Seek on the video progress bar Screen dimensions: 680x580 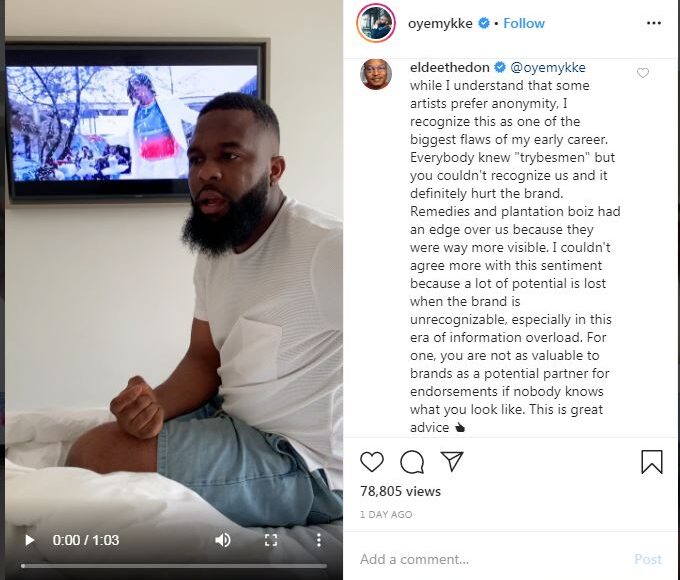(173, 566)
